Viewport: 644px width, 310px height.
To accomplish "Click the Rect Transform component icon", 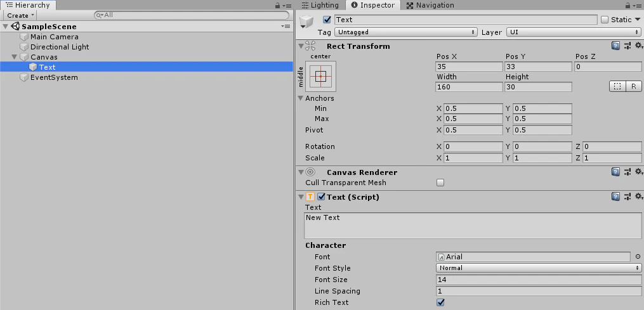I will click(310, 46).
